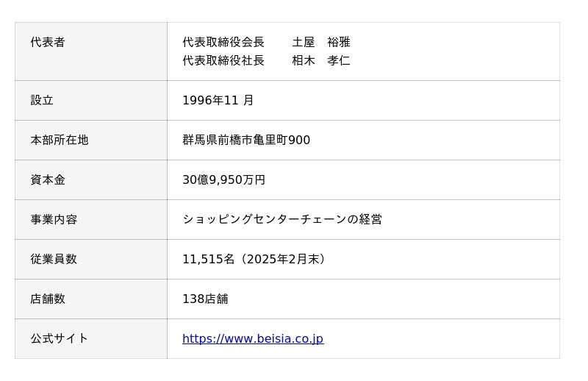Click the 公式サイト row label
Image resolution: width=588 pixels, height=381 pixels.
point(60,338)
